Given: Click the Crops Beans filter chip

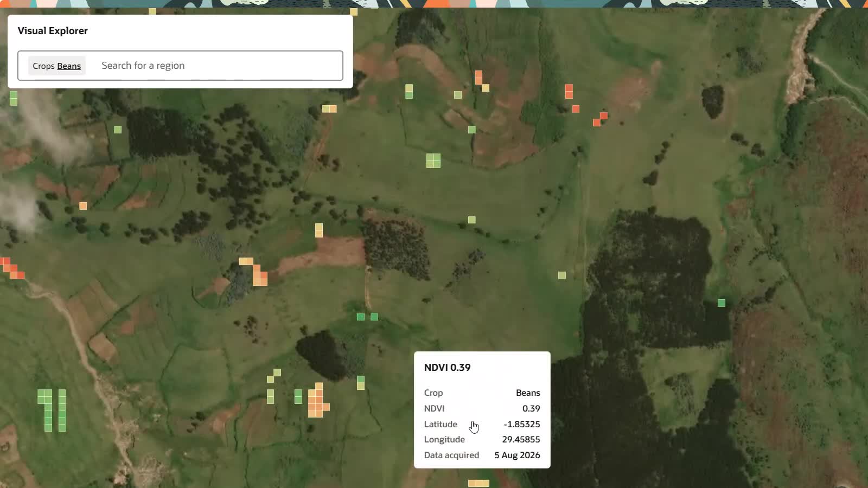Looking at the screenshot, I should pos(56,66).
